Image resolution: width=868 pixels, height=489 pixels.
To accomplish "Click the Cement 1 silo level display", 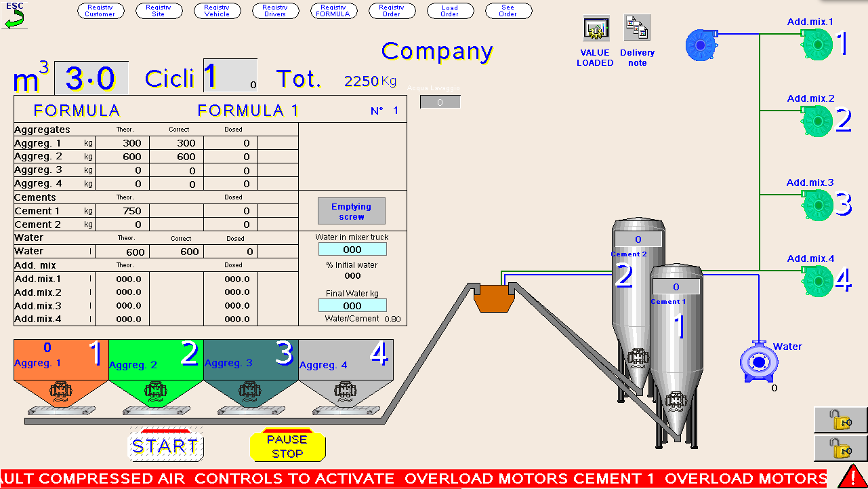I will [x=676, y=287].
